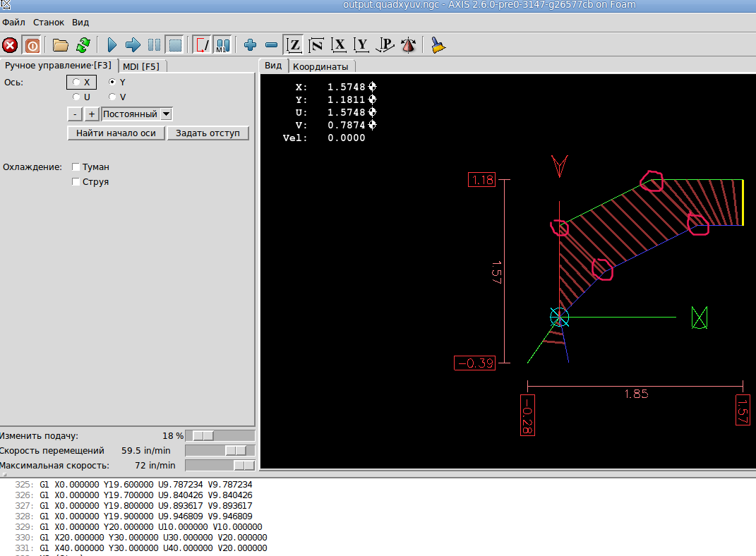The width and height of the screenshot is (756, 556).
Task: Select the V axis radio button
Action: click(112, 97)
